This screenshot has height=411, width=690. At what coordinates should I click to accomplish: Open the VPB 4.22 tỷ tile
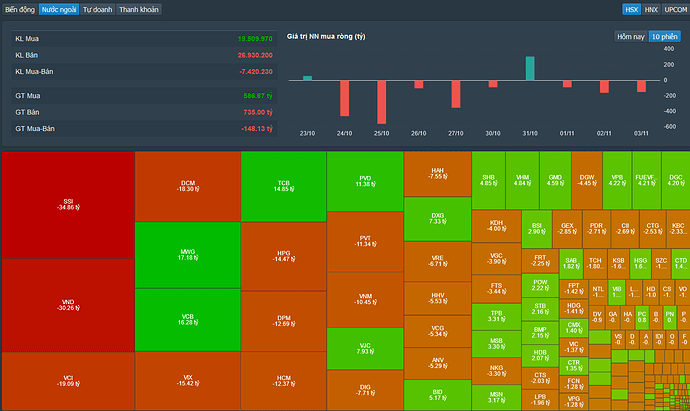[x=617, y=180]
